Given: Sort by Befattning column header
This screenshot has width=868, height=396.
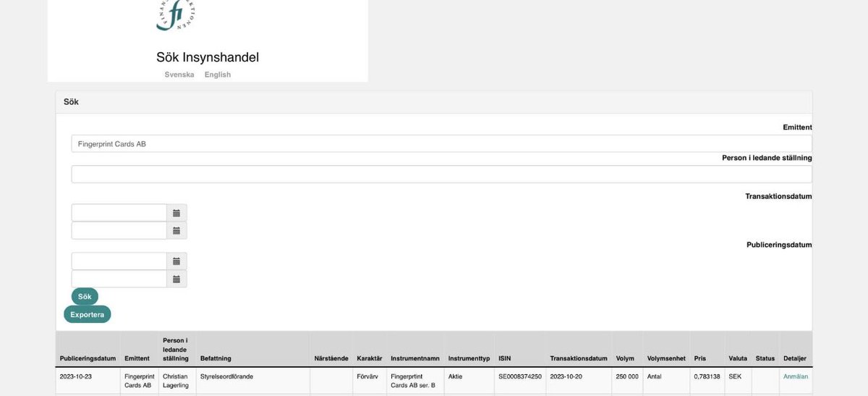Looking at the screenshot, I should pos(216,358).
